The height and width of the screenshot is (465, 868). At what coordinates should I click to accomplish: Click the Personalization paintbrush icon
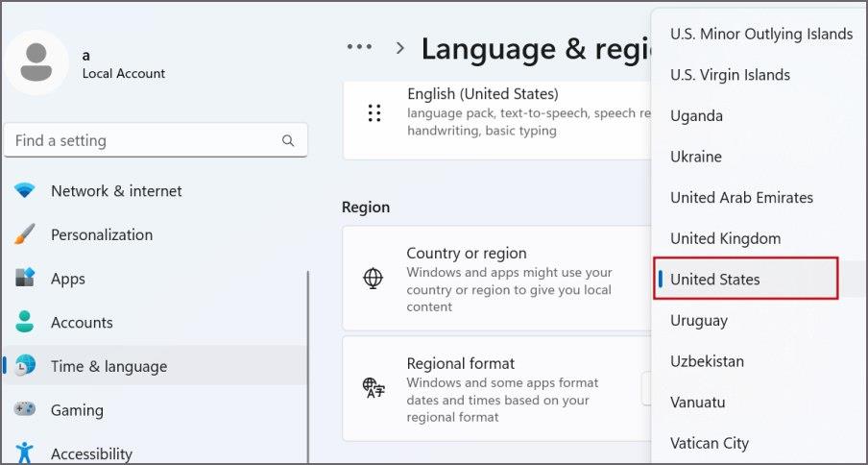25,234
